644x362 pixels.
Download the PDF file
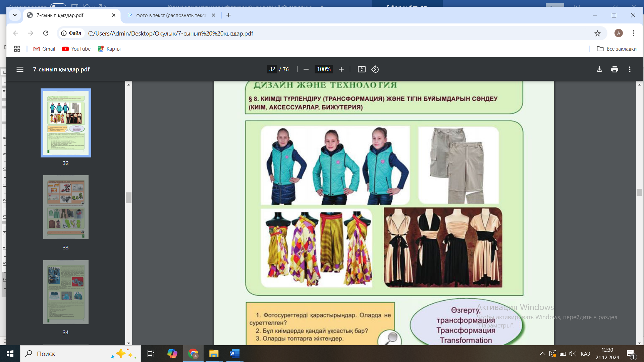599,69
